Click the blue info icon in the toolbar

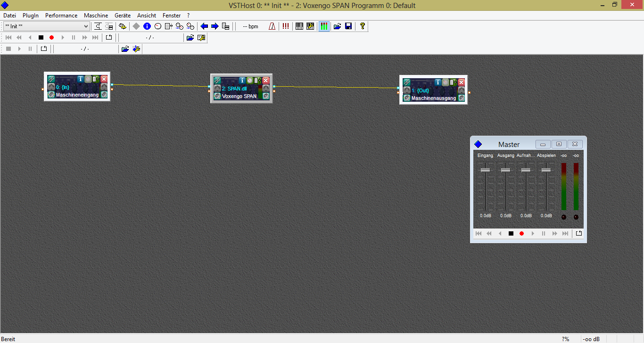point(147,26)
